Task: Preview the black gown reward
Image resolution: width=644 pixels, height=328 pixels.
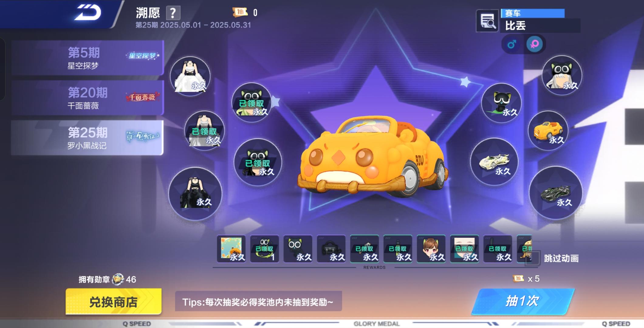Action: pos(195,194)
